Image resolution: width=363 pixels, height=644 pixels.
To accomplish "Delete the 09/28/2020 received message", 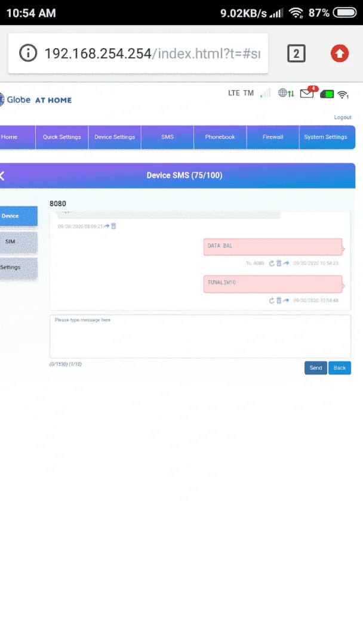I will pyautogui.click(x=114, y=226).
